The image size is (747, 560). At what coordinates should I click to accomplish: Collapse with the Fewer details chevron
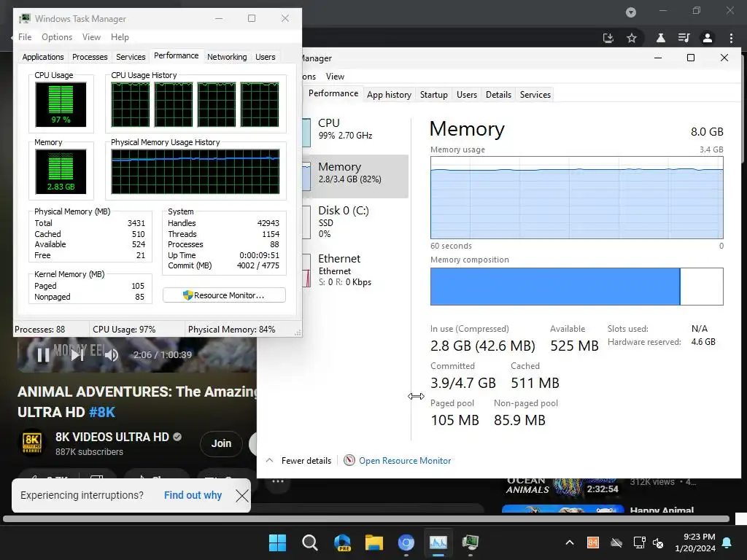269,461
